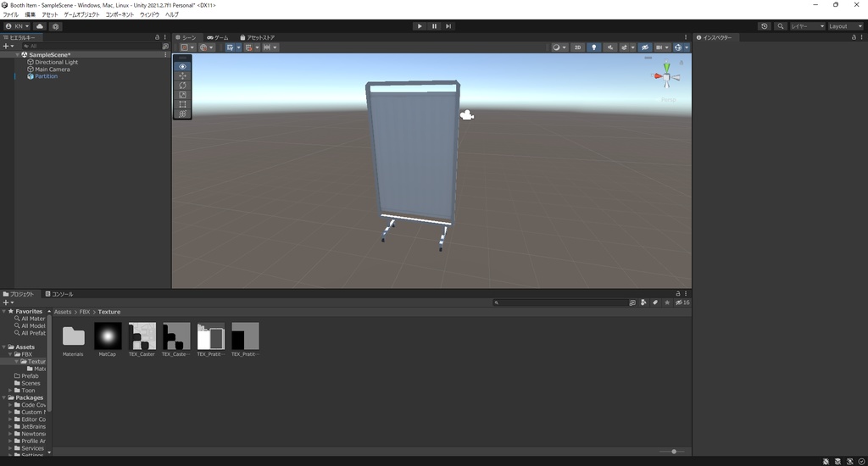Select the Rect tool in scene toolbar

click(182, 104)
